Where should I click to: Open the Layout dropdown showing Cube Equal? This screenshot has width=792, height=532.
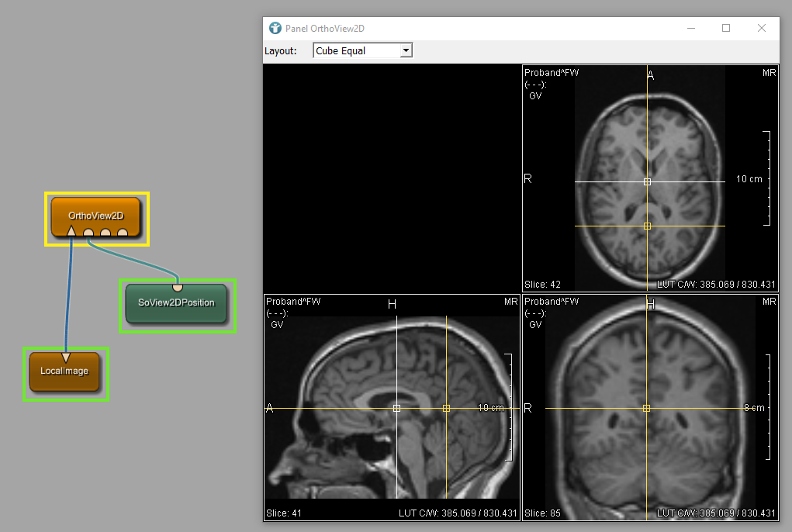coord(363,50)
